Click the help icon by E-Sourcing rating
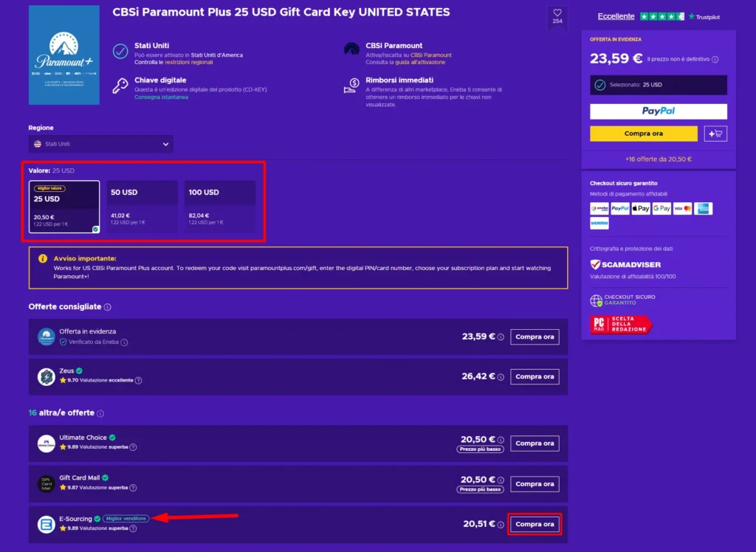 tap(133, 528)
